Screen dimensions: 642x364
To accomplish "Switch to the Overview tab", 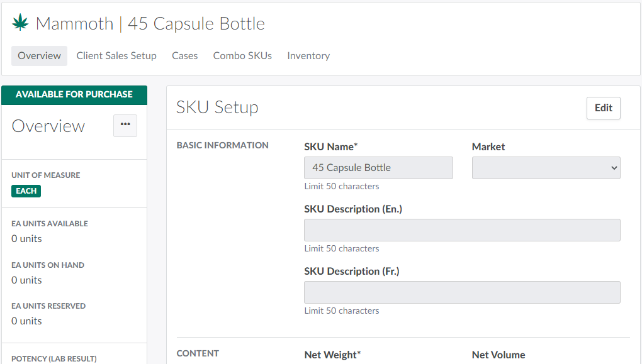I will [x=39, y=56].
